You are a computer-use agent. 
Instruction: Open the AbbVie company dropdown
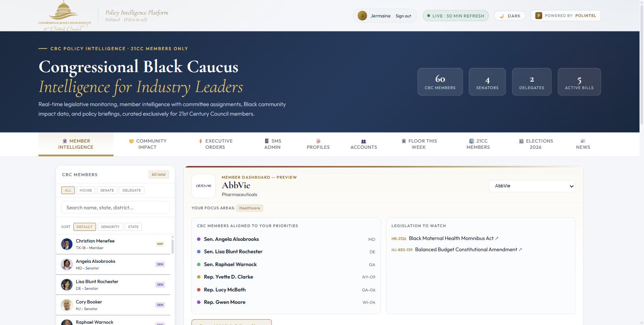point(532,186)
